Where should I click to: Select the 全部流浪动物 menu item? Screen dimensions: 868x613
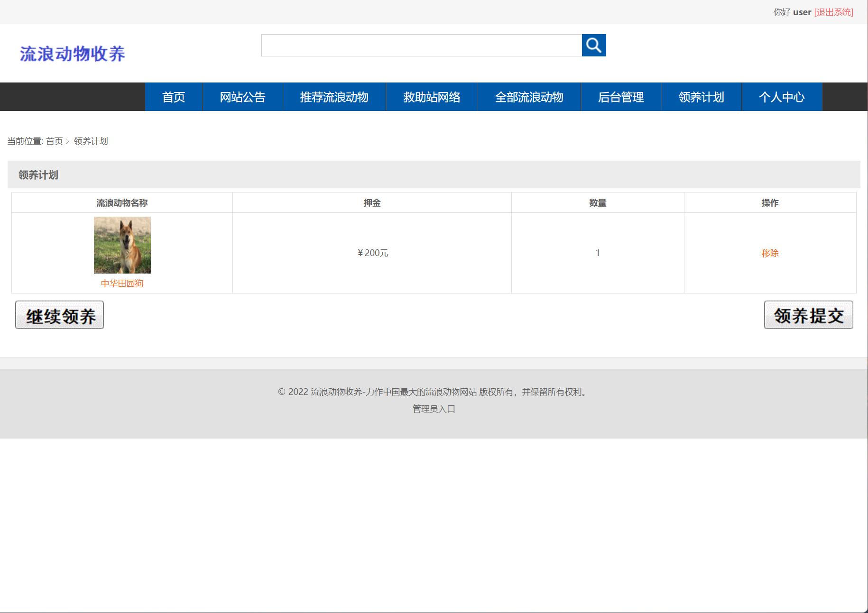coord(529,97)
